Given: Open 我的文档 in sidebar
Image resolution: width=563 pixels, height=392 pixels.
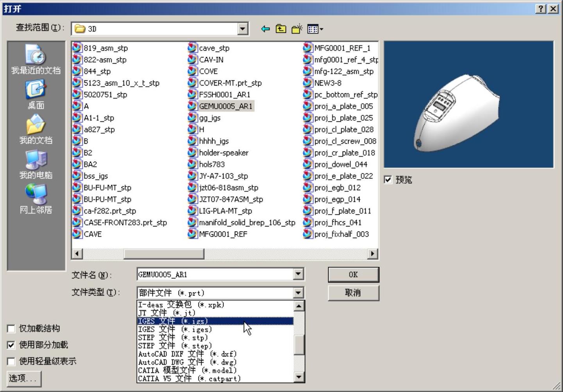Looking at the screenshot, I should [36, 129].
